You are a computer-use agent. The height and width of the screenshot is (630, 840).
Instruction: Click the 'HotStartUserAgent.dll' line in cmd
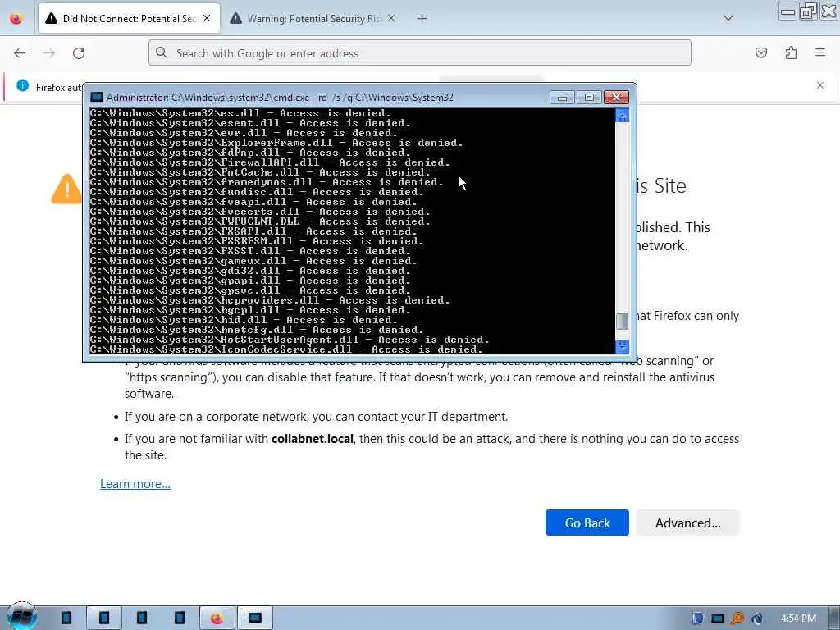290,340
